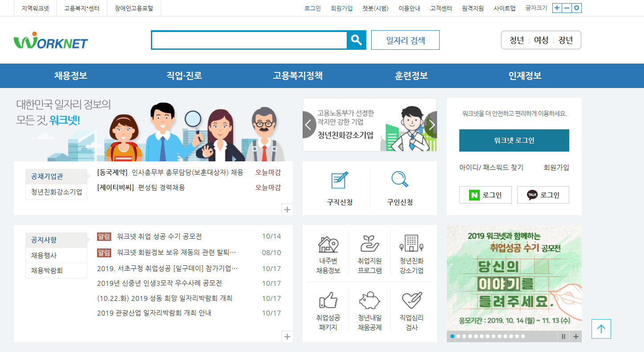644x352 pixels.
Task: Open the 채용정보 main menu
Action: click(71, 76)
